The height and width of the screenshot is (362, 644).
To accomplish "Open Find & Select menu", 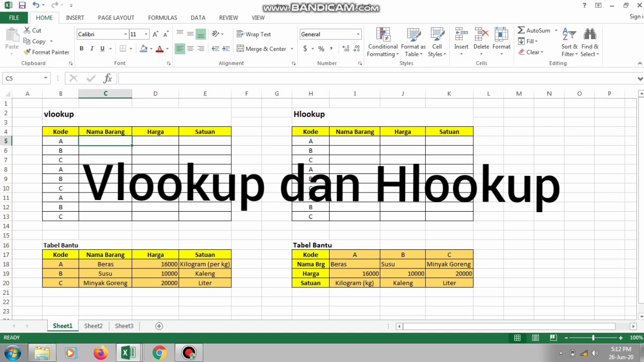I will click(590, 42).
